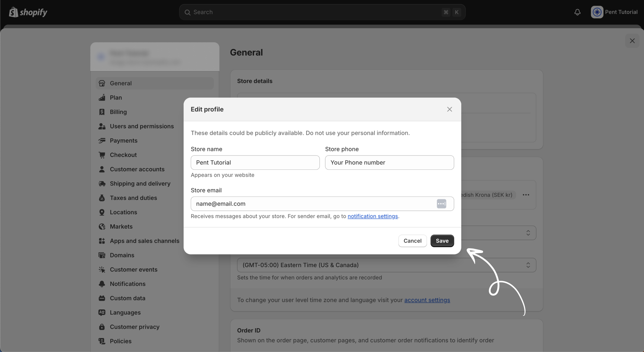Click the Store email input field
The height and width of the screenshot is (352, 644).
322,204
